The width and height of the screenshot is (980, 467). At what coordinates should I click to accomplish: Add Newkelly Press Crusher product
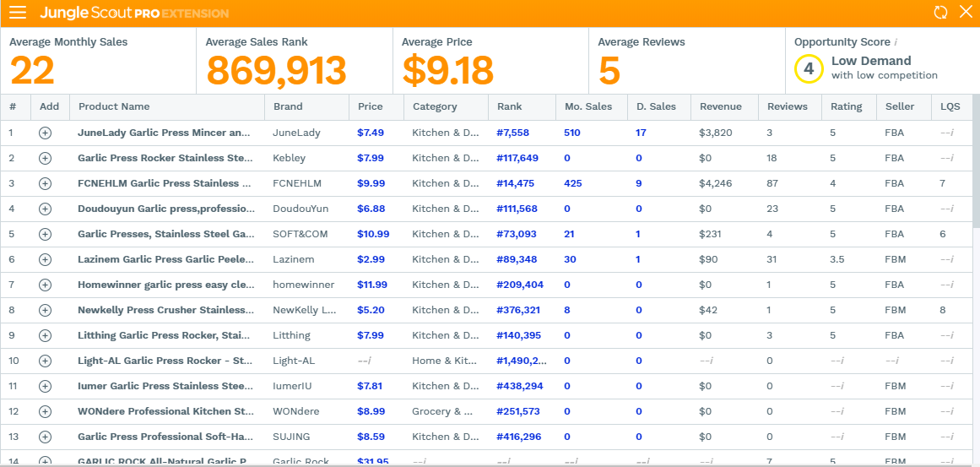(45, 310)
